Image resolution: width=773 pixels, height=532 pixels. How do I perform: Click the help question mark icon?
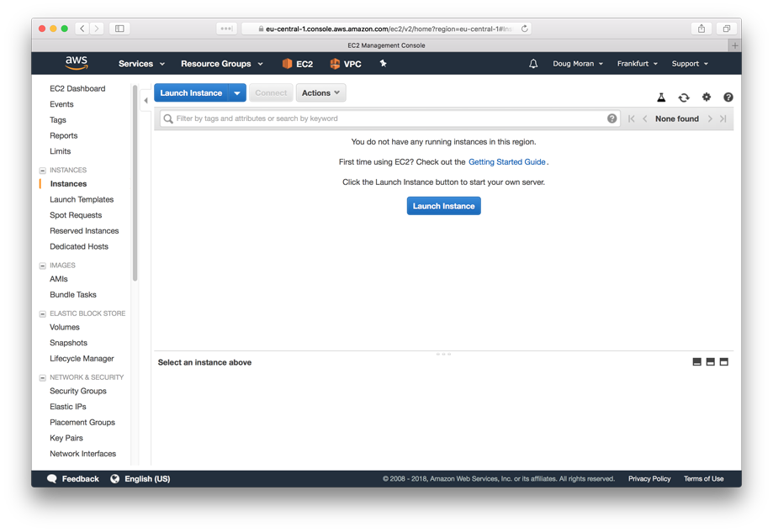click(728, 97)
